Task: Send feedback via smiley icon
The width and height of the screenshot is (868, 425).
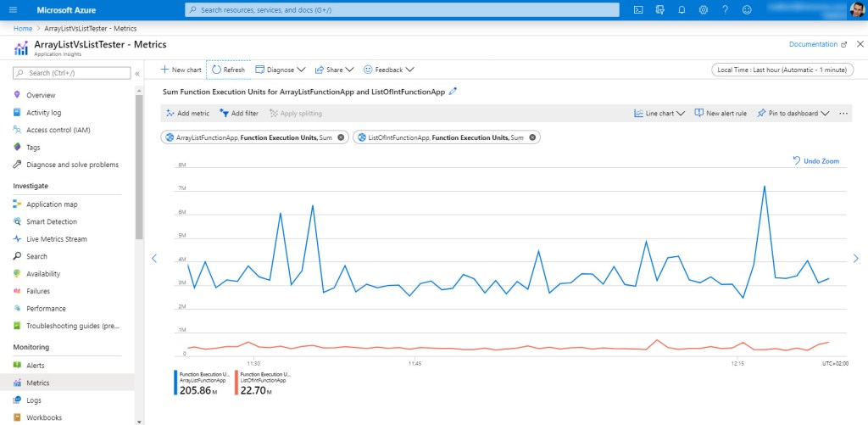Action: pyautogui.click(x=747, y=10)
